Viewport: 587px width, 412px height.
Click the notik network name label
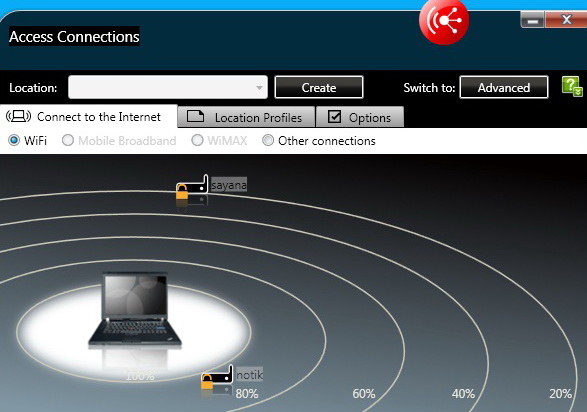(249, 375)
